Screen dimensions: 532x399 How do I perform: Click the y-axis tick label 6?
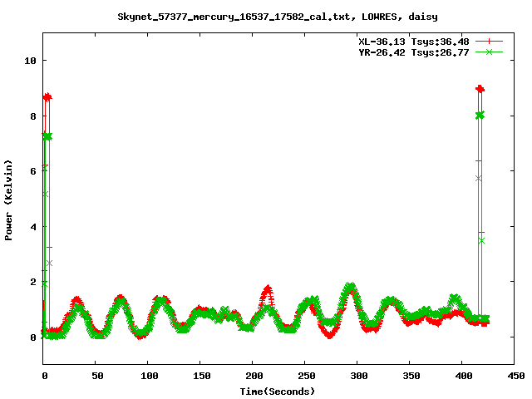(33, 171)
